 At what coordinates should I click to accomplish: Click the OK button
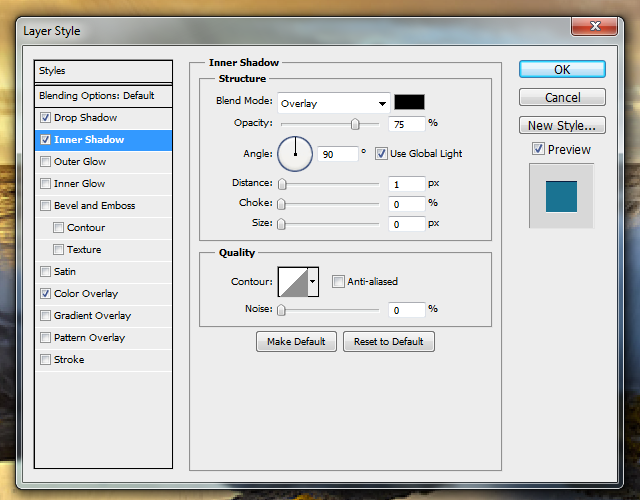pos(562,69)
